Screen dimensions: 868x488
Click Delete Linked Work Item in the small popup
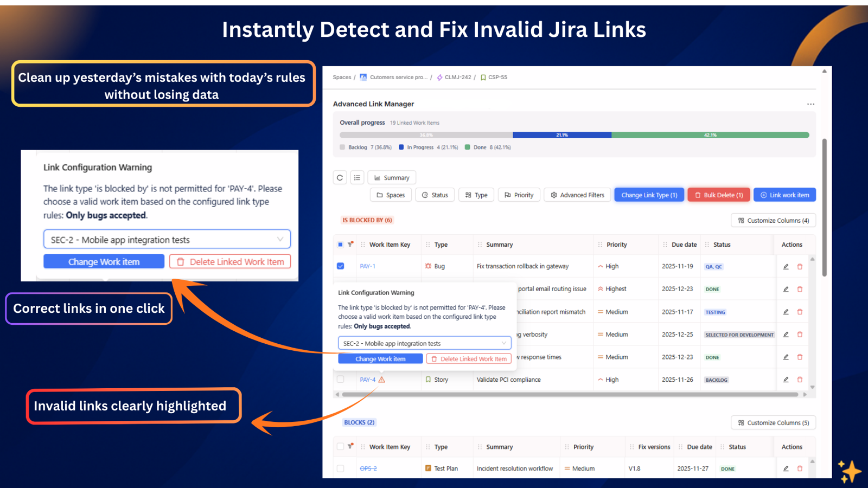coord(469,359)
